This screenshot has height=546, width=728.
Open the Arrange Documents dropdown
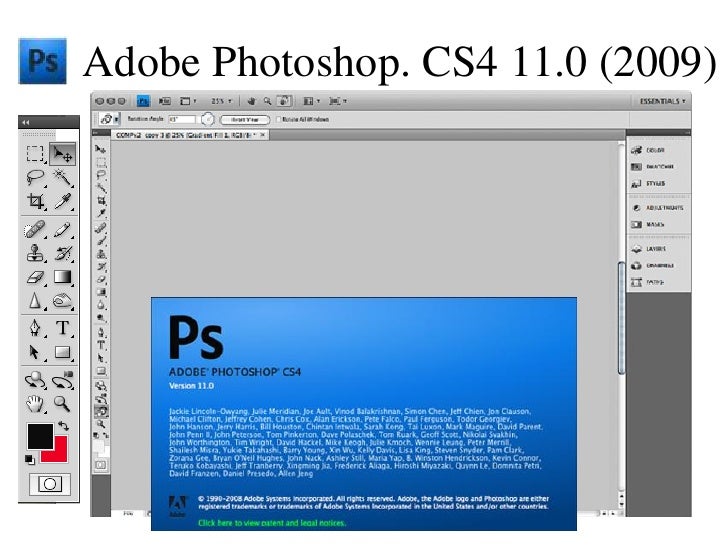point(312,101)
